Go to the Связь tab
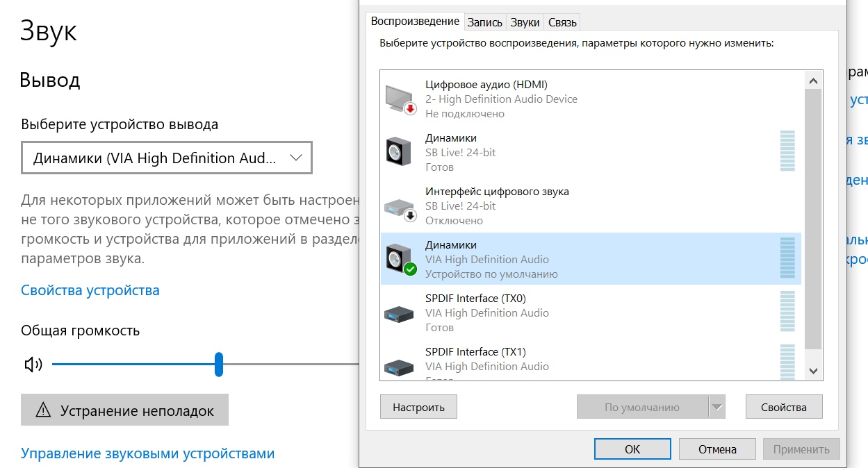The width and height of the screenshot is (868, 468). tap(562, 22)
